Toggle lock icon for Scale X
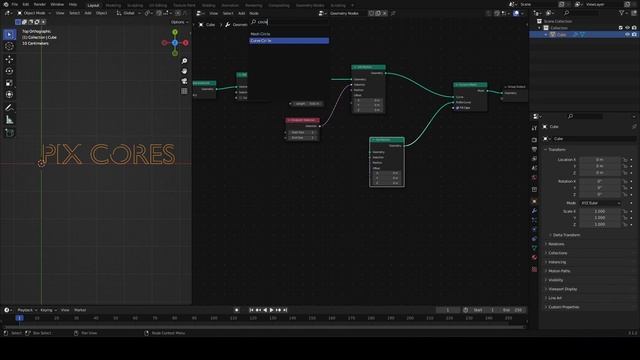This screenshot has height=360, width=640. pyautogui.click(x=625, y=211)
